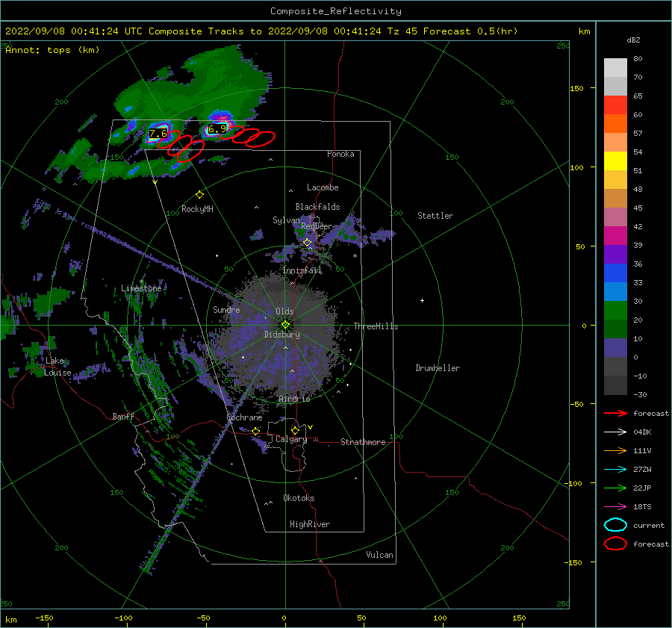Select the purple swatch below 39 dBZ

coord(615,254)
